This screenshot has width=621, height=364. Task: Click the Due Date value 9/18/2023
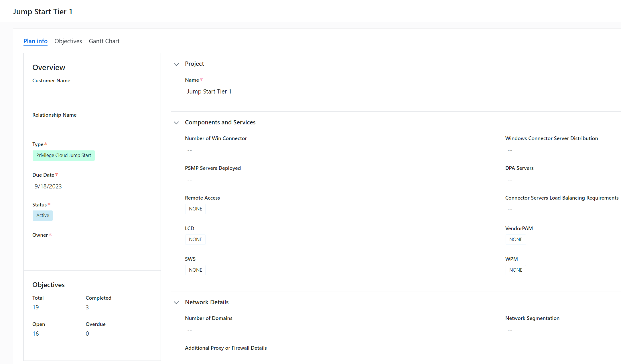[x=48, y=186]
